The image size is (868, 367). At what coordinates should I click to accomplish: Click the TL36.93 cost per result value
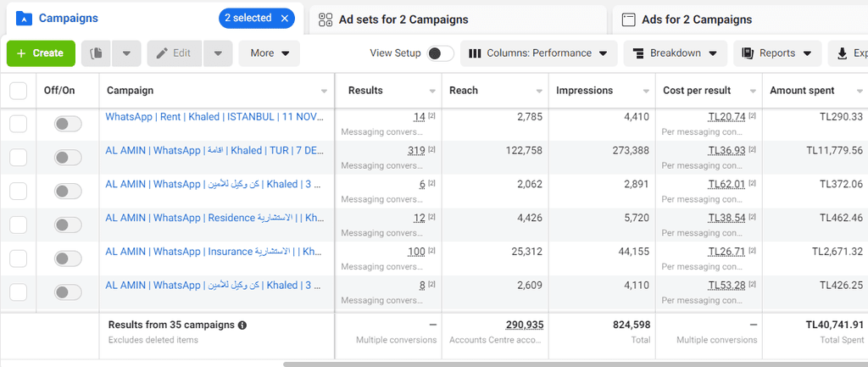pos(726,151)
